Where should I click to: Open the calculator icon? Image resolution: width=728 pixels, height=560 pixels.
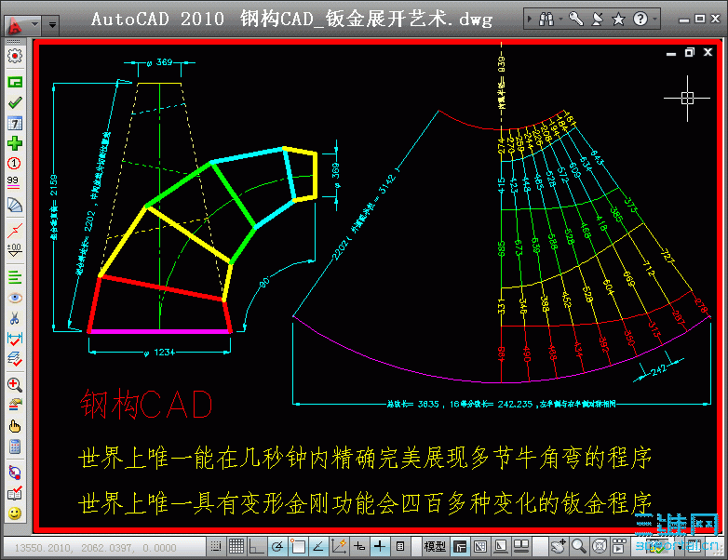point(15,447)
